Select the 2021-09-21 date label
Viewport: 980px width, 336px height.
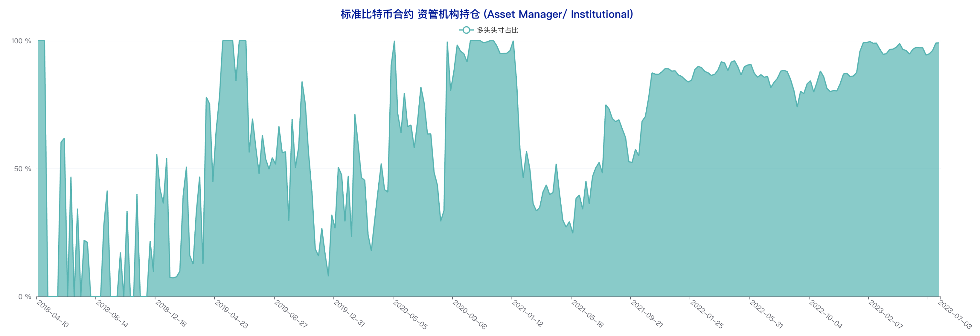(647, 314)
